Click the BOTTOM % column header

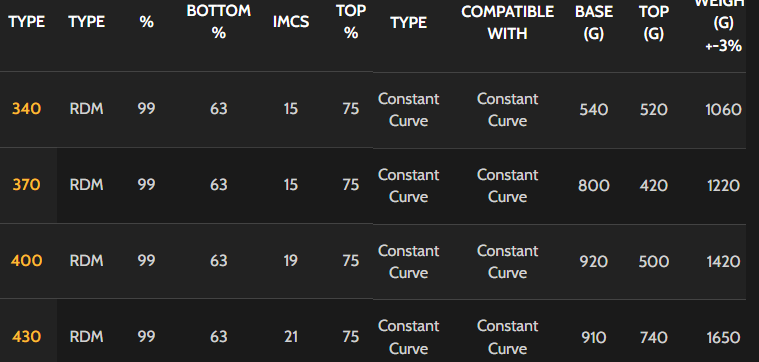[218, 22]
